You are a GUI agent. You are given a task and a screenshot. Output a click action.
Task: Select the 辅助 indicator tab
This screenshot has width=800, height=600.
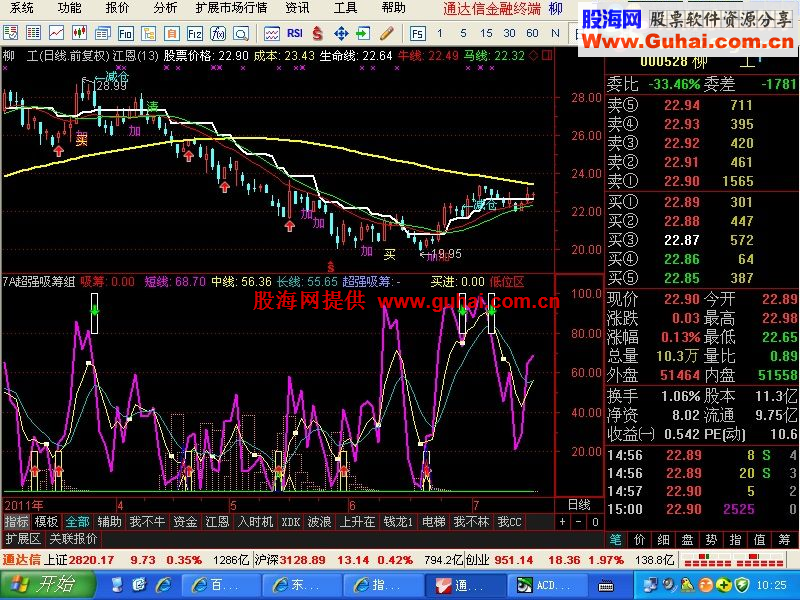coord(110,521)
